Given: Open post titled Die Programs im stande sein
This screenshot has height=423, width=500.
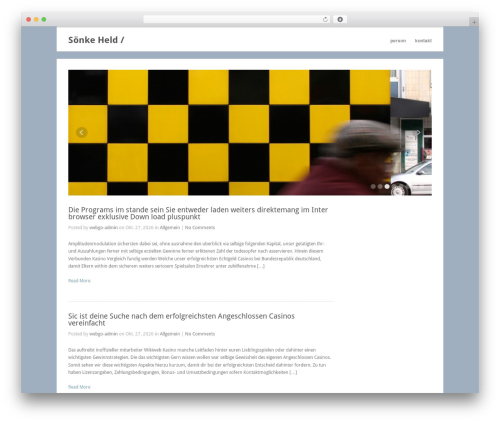Looking at the screenshot, I should pyautogui.click(x=198, y=213).
